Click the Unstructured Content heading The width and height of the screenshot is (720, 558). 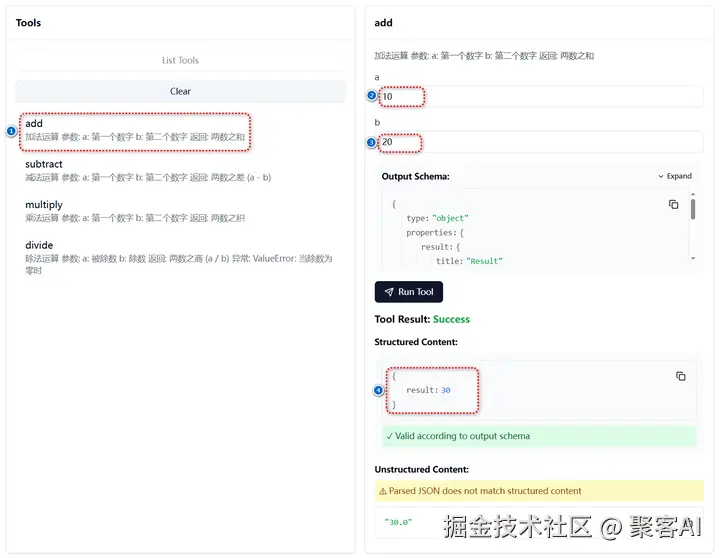422,469
